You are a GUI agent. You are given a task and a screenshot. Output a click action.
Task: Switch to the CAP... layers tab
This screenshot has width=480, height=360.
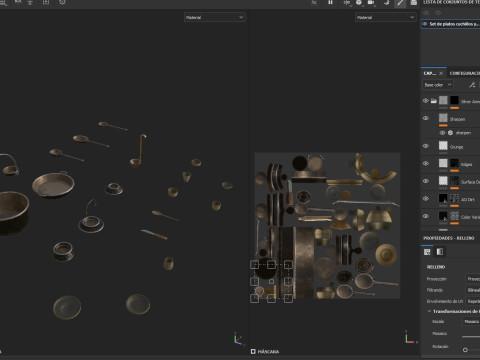[430, 73]
